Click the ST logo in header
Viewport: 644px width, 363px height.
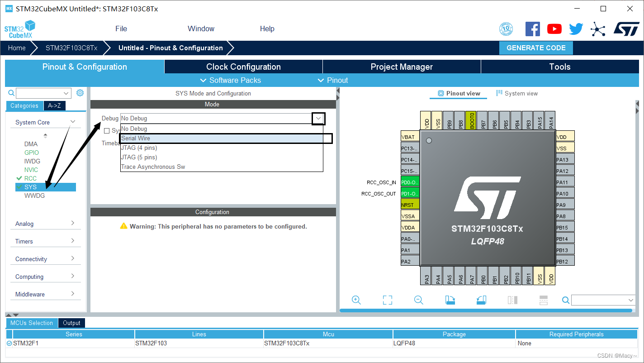(x=626, y=29)
